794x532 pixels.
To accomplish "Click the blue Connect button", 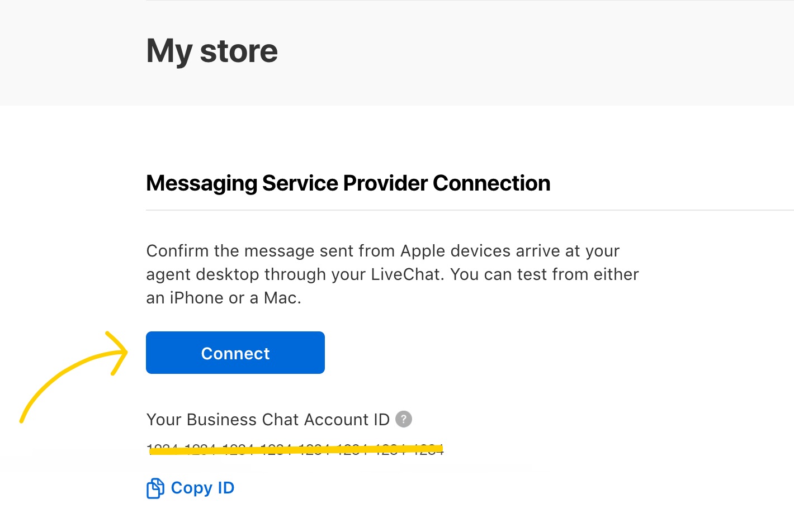I will pos(235,353).
